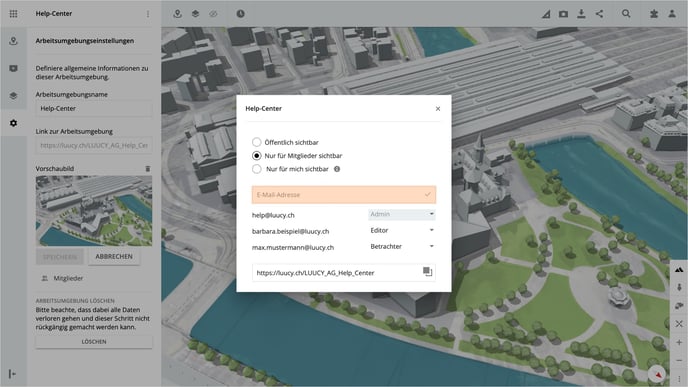
Task: Click the ABBRECHEN button
Action: [x=114, y=256]
